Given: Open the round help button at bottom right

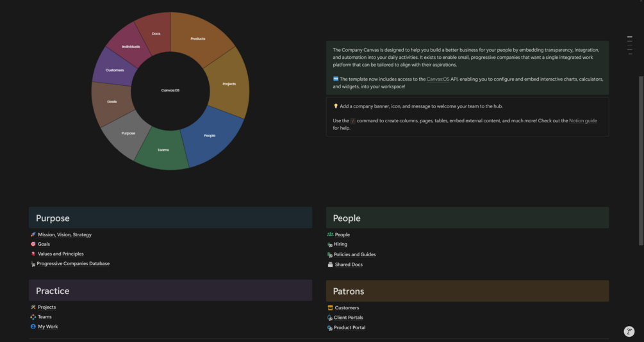Looking at the screenshot, I should 629,331.
